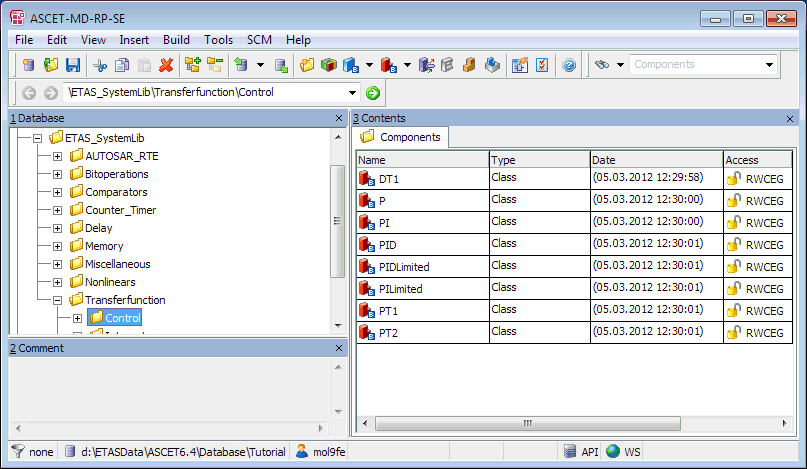Viewport: 807px width, 469px height.
Task: Open the dropdown arrow beside Insert Module icon
Action: (x=370, y=65)
